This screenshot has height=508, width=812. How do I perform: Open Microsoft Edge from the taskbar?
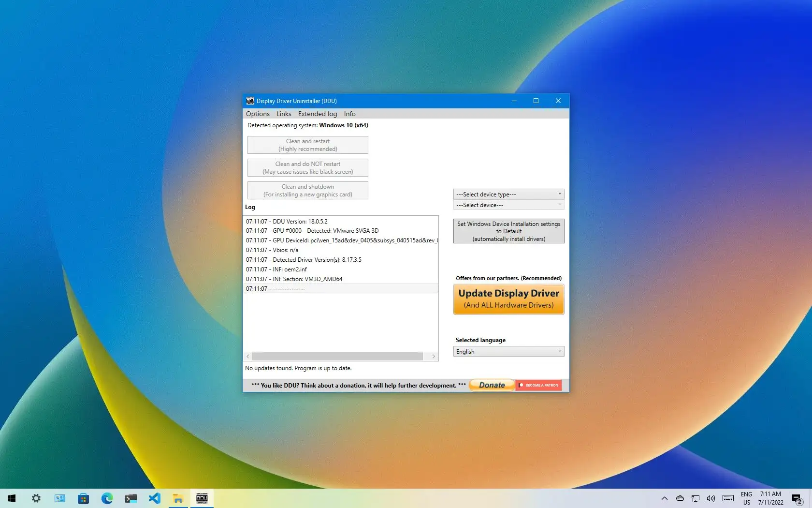click(107, 498)
